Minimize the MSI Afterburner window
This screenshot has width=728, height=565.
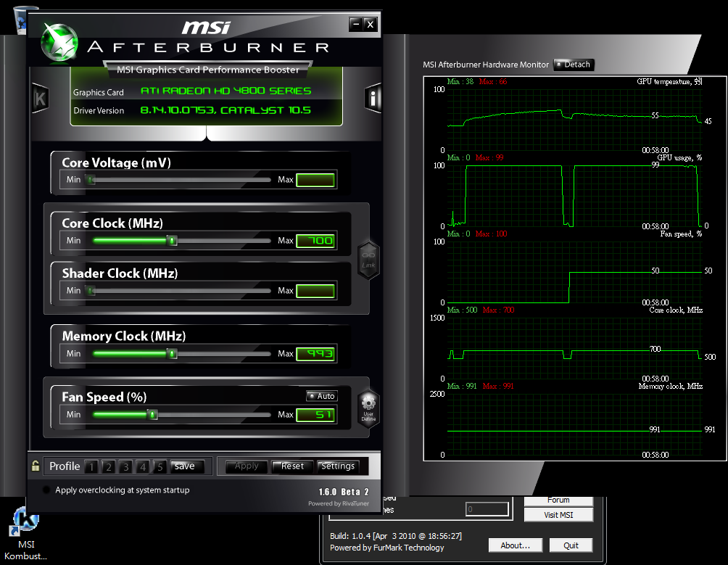[355, 24]
